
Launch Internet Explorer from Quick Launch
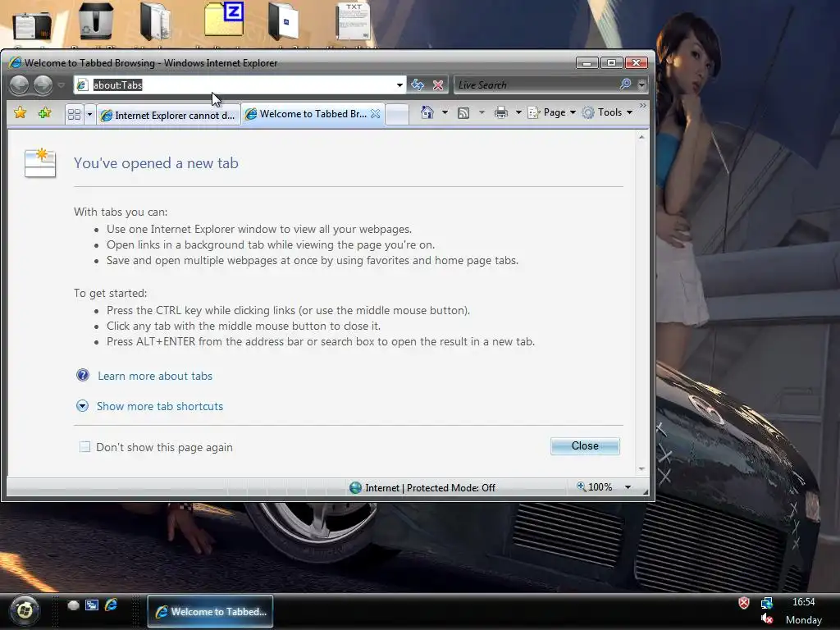pyautogui.click(x=111, y=605)
